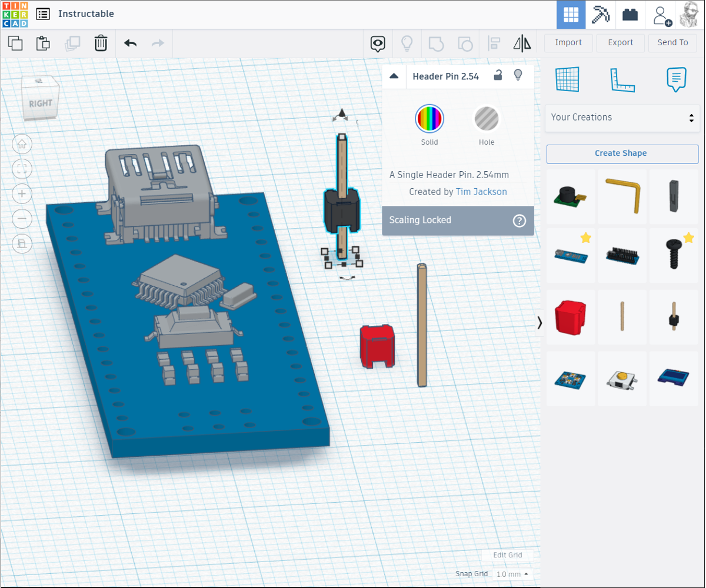Click the Mirror tool icon
The width and height of the screenshot is (706, 588).
pyautogui.click(x=522, y=43)
